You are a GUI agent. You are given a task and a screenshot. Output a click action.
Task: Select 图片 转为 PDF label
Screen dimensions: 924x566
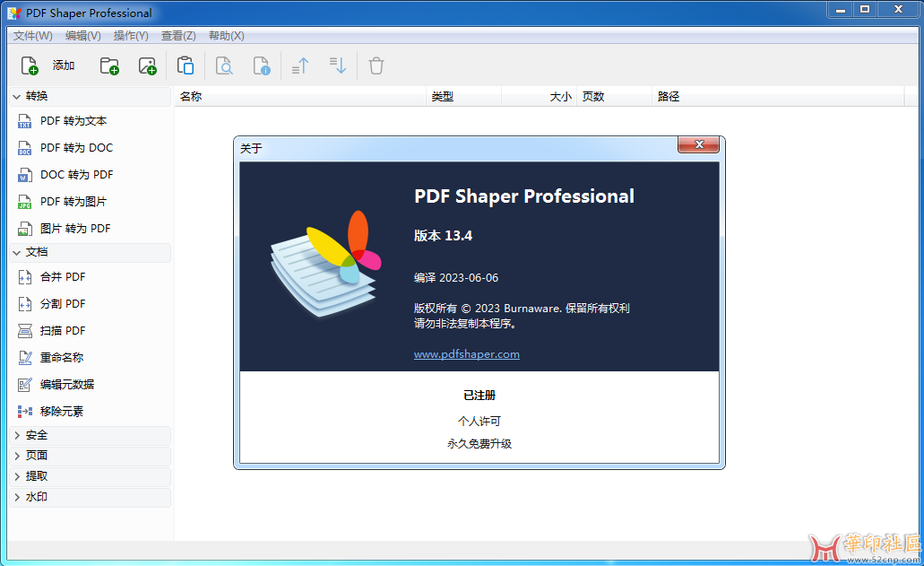click(75, 229)
